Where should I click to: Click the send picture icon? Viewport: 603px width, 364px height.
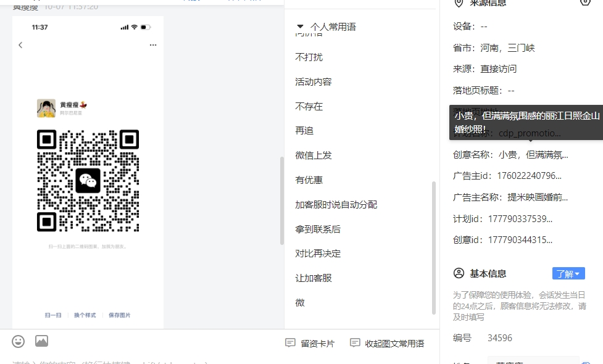pos(41,341)
